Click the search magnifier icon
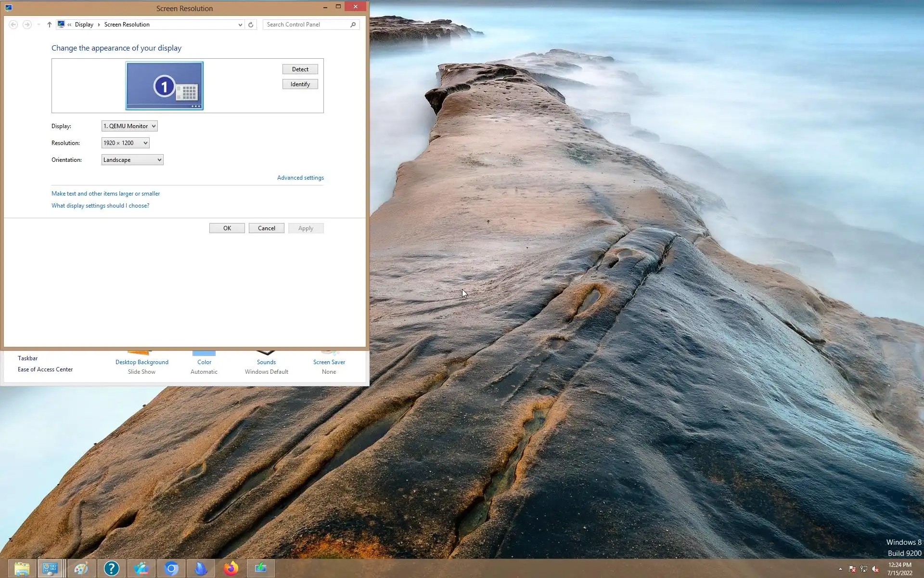Viewport: 924px width, 578px height. coord(353,25)
